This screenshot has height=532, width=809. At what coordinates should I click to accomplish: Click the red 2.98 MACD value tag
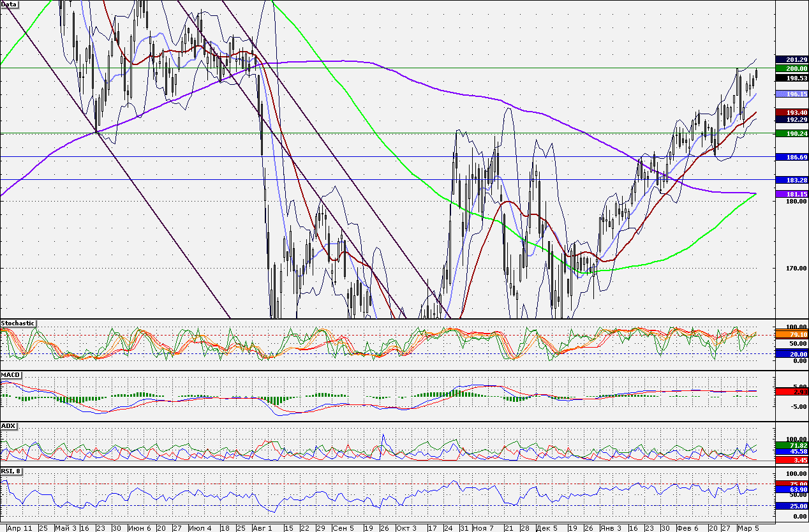tap(792, 392)
